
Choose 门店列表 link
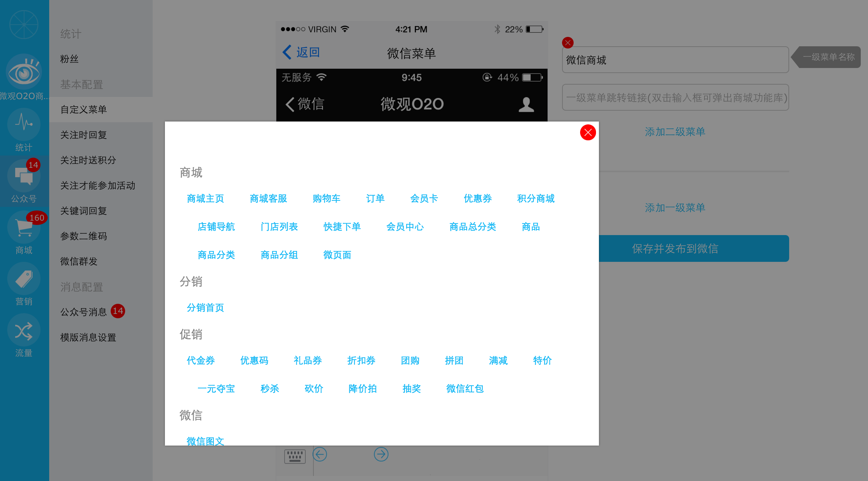(x=279, y=227)
